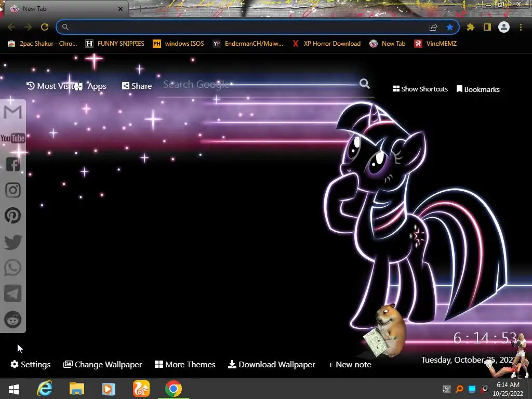Open the VineMEMZ bookmark
The width and height of the screenshot is (532, 399).
pos(435,44)
